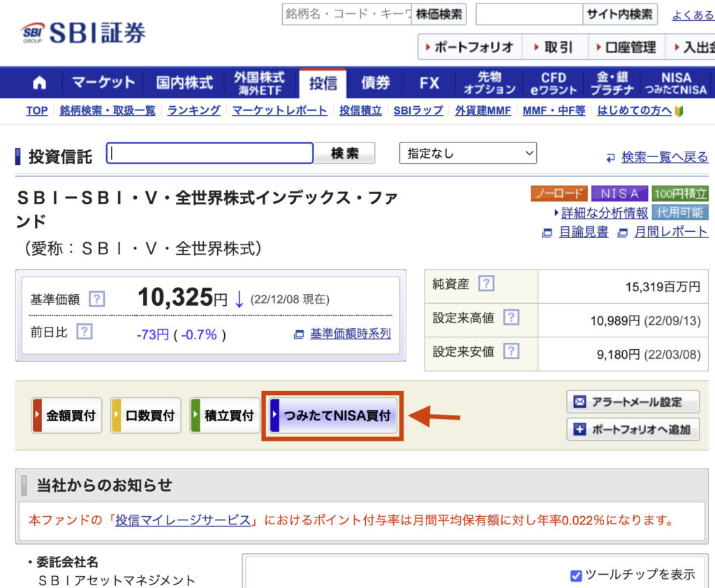Open the FX tab
Image resolution: width=715 pixels, height=588 pixels.
[429, 82]
